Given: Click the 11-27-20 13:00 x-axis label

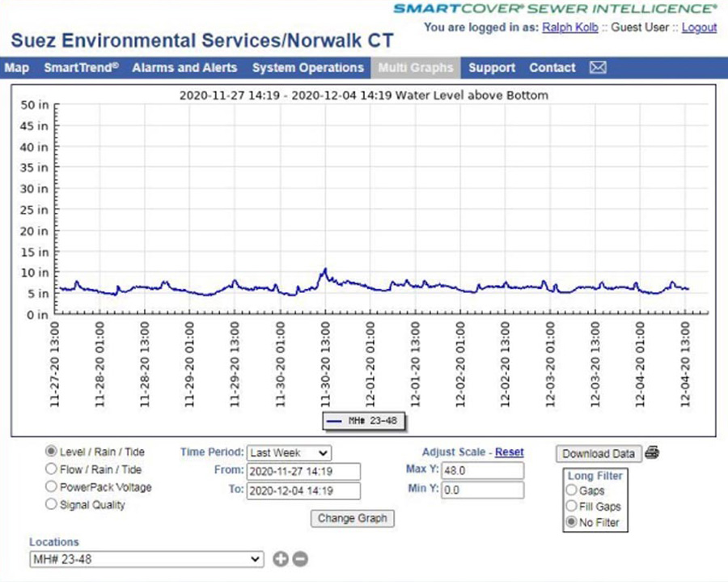Looking at the screenshot, I should 54,364.
